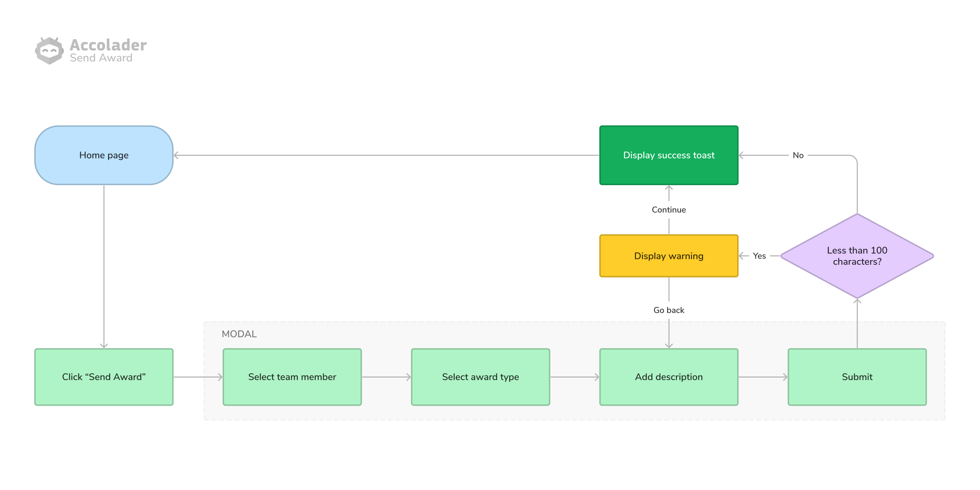Click the green Display success toast box
Screen dimensions: 980x490
pos(668,155)
